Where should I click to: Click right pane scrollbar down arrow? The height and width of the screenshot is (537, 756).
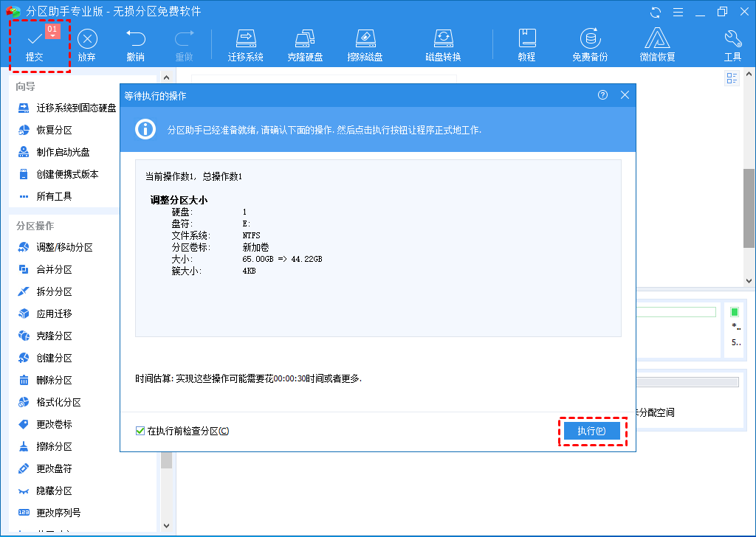coord(749,280)
